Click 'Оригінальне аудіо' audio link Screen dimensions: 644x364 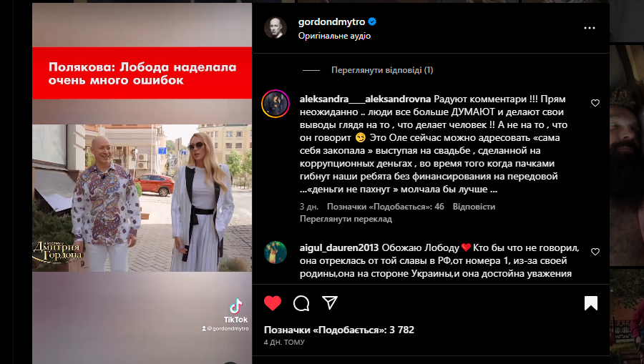click(334, 36)
